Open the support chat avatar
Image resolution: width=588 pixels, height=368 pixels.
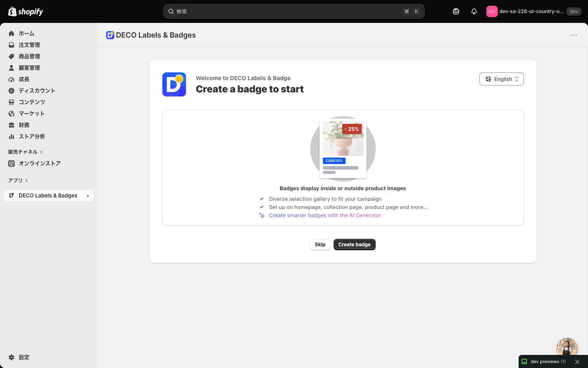tap(567, 348)
